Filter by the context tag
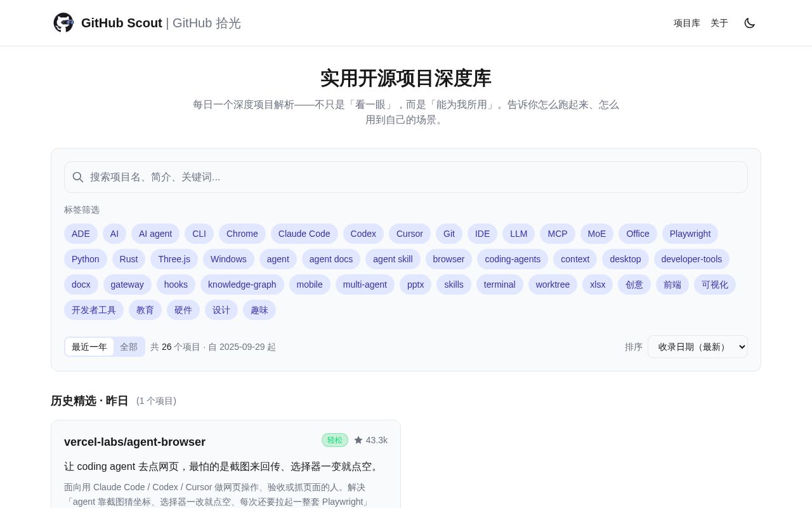 (x=575, y=259)
